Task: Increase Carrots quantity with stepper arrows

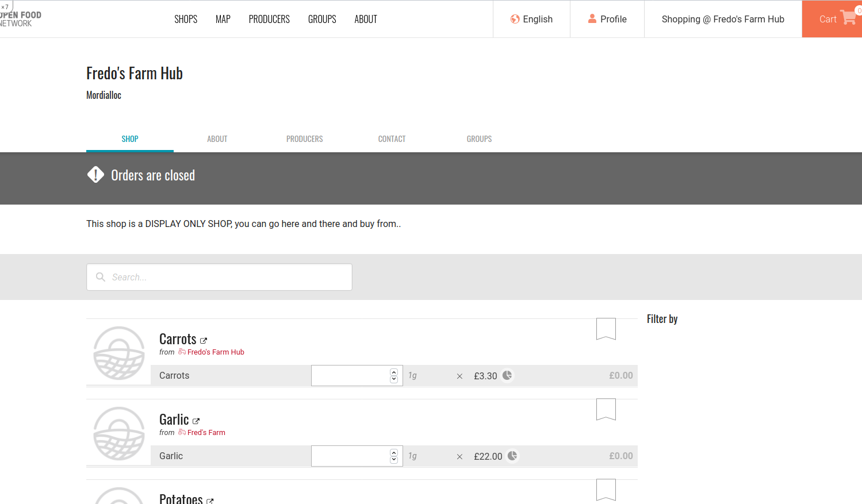Action: coord(394,372)
